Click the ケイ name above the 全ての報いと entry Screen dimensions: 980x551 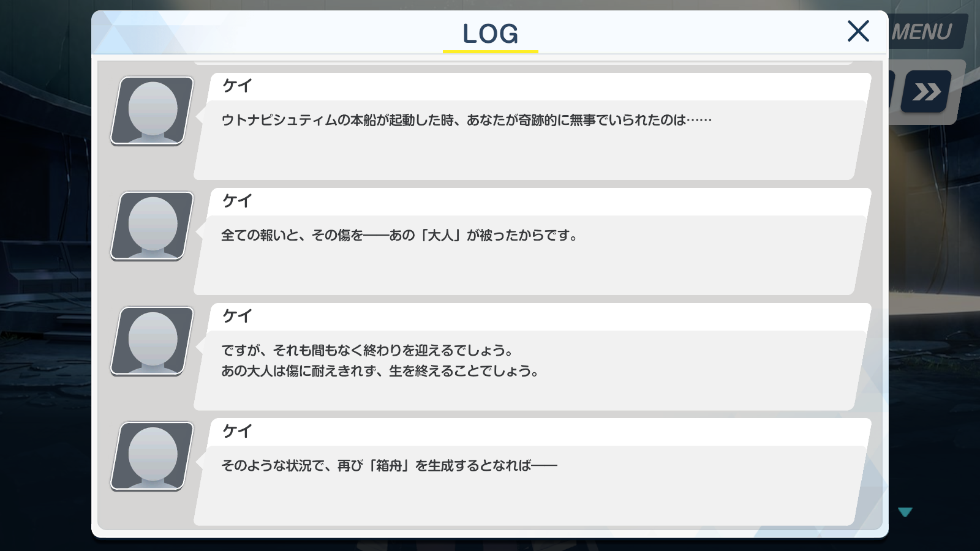[237, 201]
